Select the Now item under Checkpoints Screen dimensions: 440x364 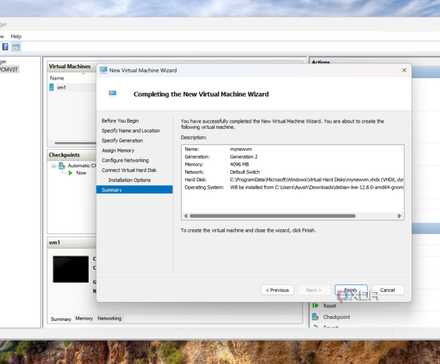(81, 173)
